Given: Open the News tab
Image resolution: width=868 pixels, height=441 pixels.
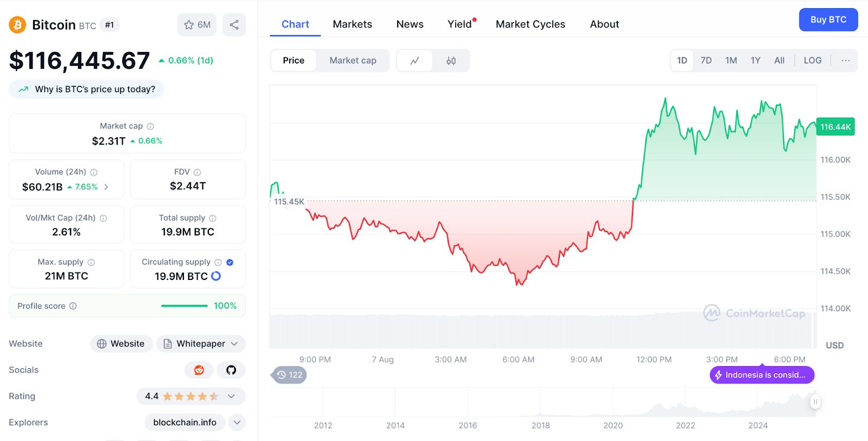Looking at the screenshot, I should click(410, 24).
